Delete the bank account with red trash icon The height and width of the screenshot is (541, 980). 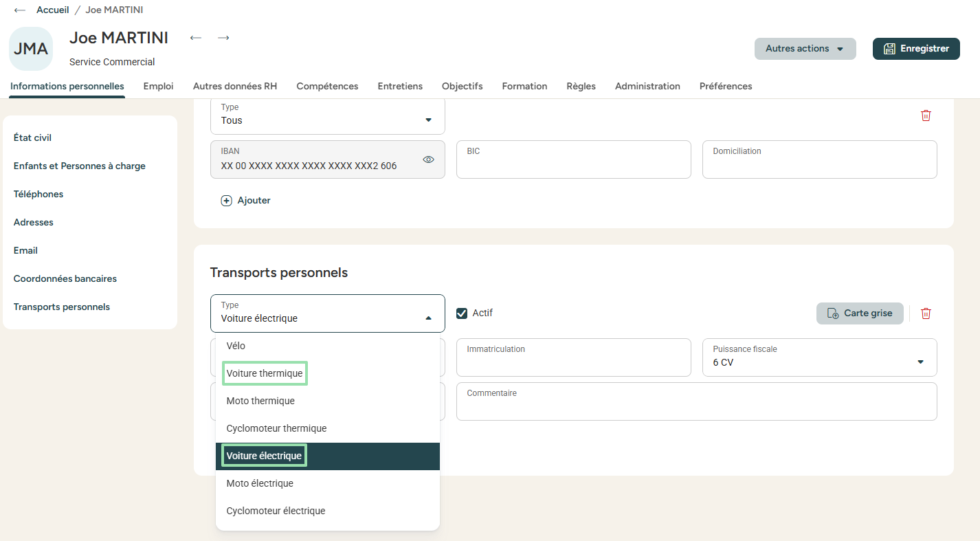[x=926, y=115]
